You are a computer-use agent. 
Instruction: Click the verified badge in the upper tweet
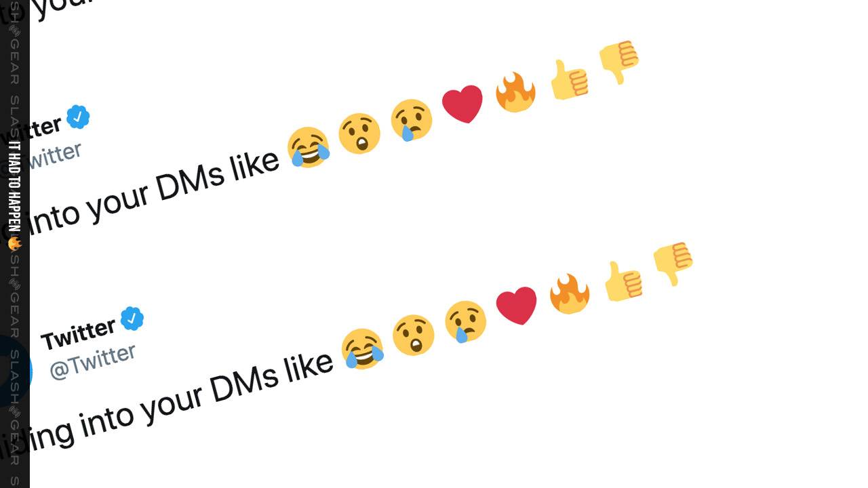click(x=78, y=117)
